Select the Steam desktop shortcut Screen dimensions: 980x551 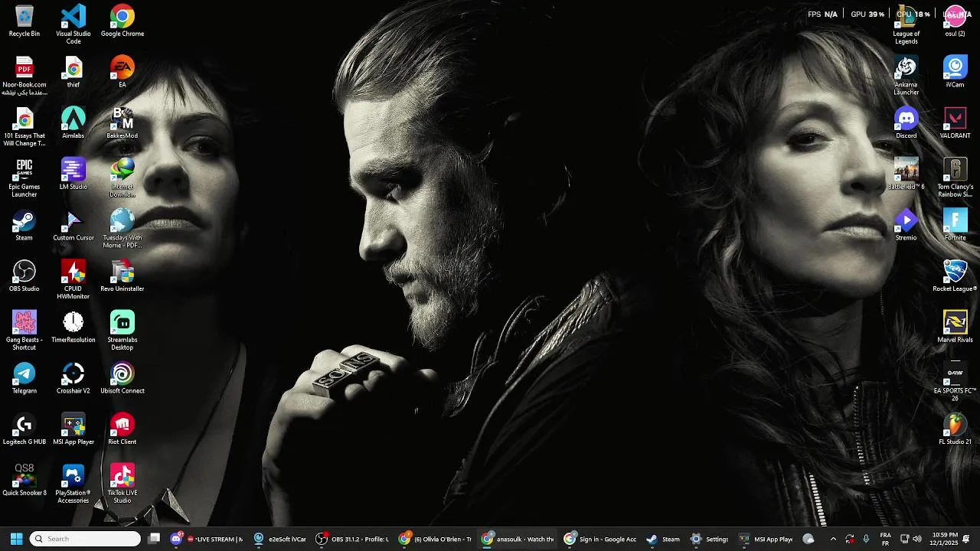pyautogui.click(x=24, y=225)
